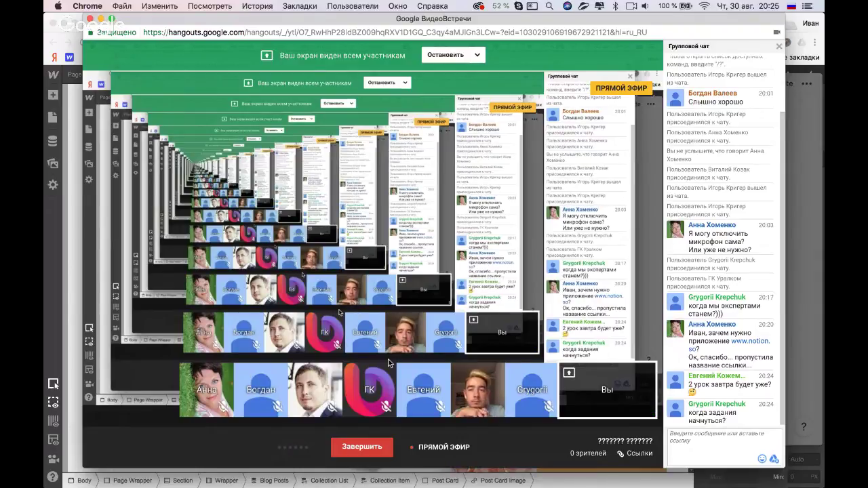Open the История menu
868x488 pixels.
pyautogui.click(x=257, y=6)
